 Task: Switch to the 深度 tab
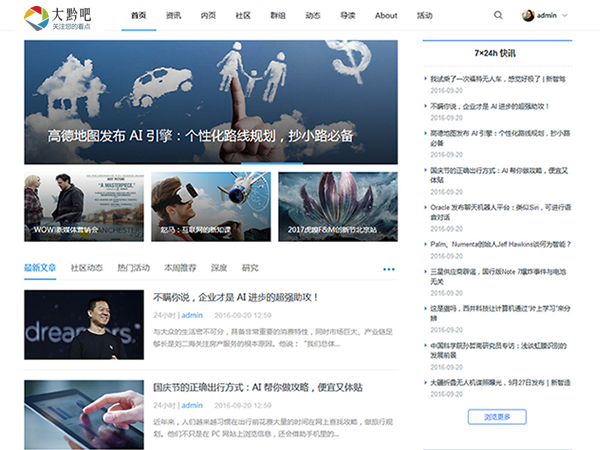click(219, 268)
